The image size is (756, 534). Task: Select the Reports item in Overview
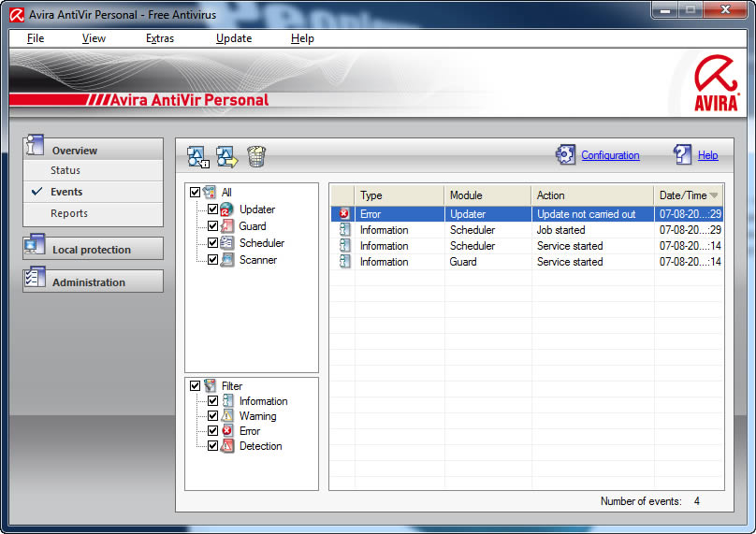point(69,213)
